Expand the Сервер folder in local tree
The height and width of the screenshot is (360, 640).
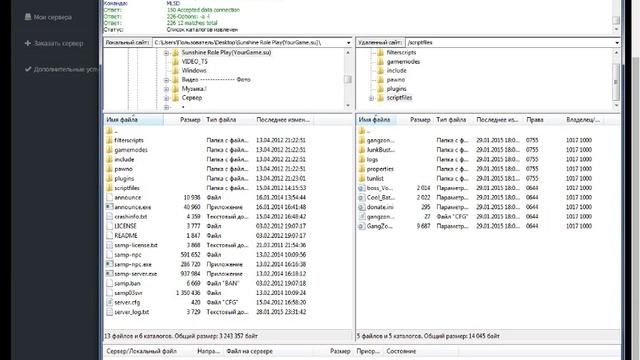coord(166,98)
